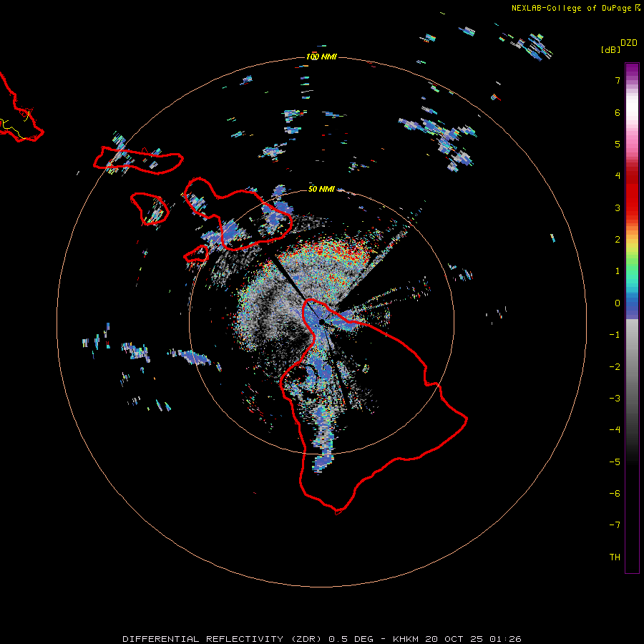Click the -4 value on the color scale
This screenshot has width=644, height=644.
pos(615,430)
